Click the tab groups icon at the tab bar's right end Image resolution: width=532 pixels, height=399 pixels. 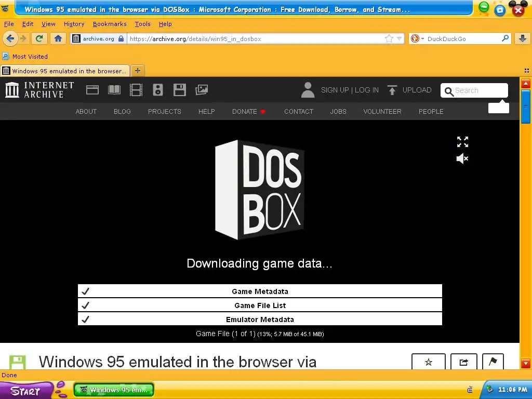click(526, 71)
